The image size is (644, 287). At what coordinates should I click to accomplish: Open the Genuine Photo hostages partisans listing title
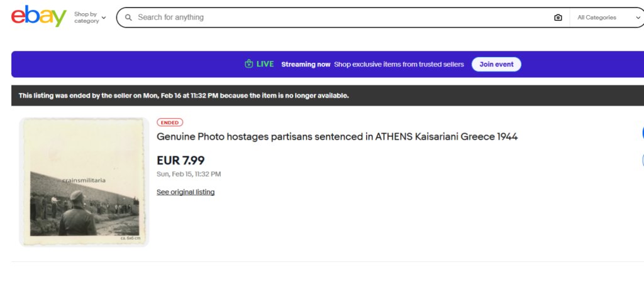pyautogui.click(x=337, y=137)
